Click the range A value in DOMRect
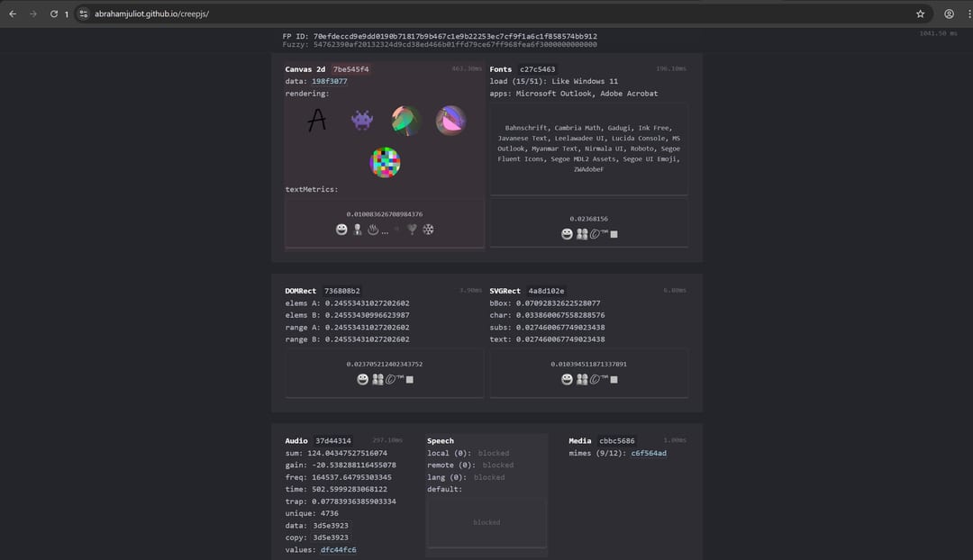The height and width of the screenshot is (560, 973). 367,328
